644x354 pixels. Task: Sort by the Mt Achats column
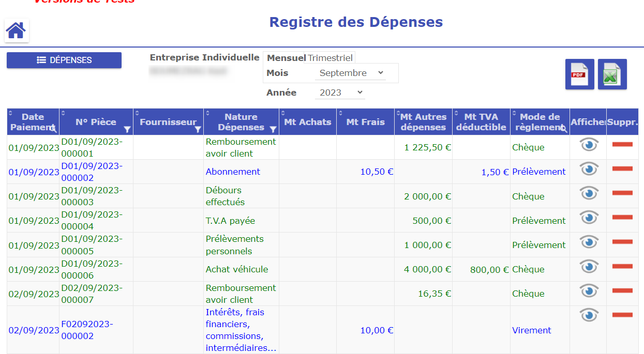pyautogui.click(x=307, y=122)
